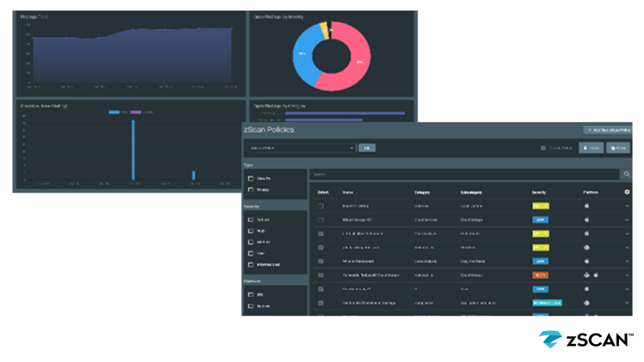Screen dimensions: 644x362
Task: Enable the High severity filter
Action: coord(251,231)
